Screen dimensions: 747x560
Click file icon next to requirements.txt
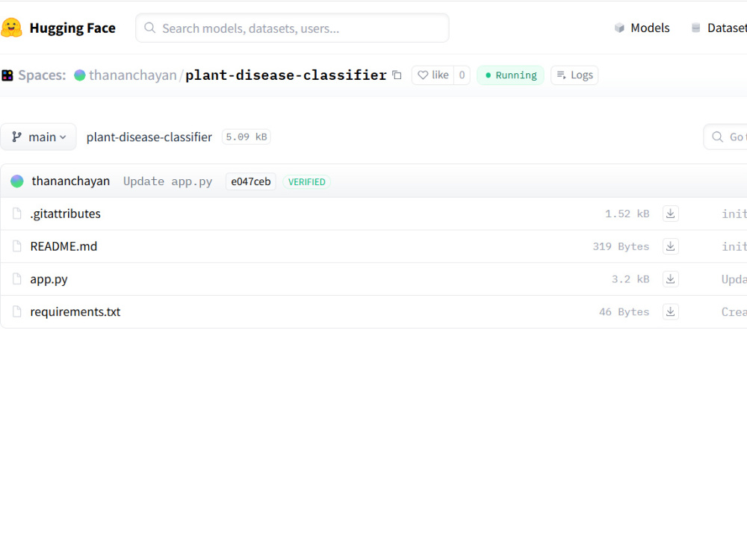[17, 312]
